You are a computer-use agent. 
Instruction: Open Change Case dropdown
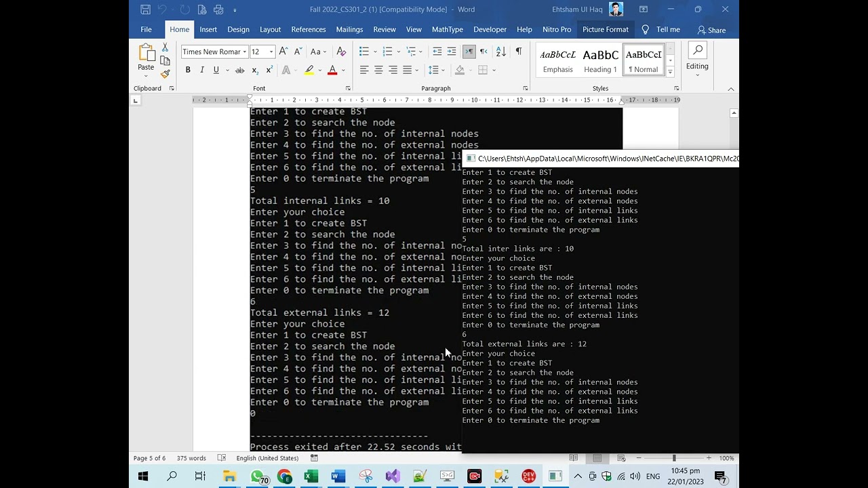click(318, 52)
